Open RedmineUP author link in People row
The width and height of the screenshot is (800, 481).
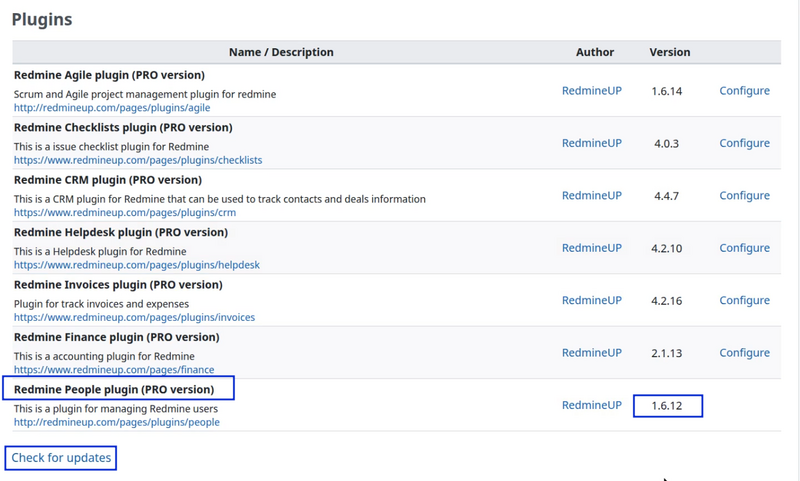592,406
